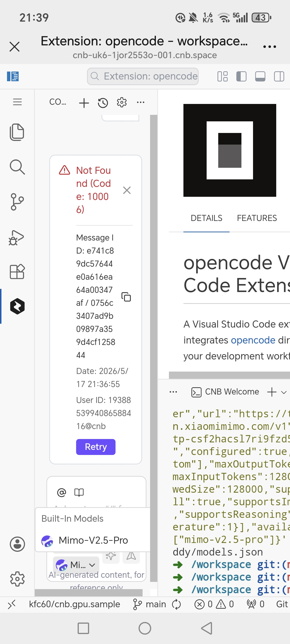Click the Extension: opencode search field
290x644 pixels.
(143, 76)
